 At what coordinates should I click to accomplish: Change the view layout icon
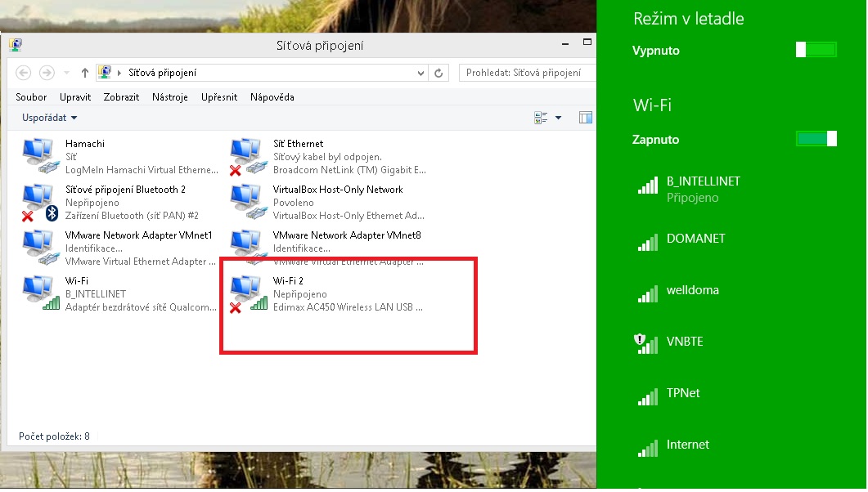click(x=541, y=117)
